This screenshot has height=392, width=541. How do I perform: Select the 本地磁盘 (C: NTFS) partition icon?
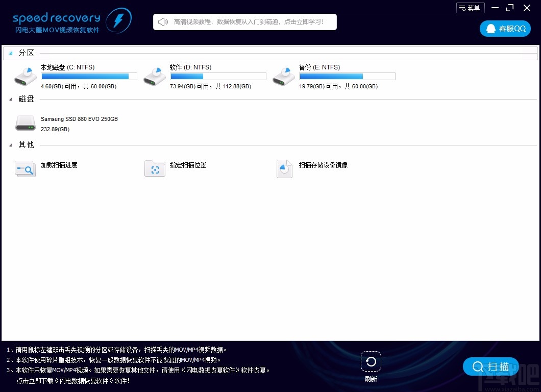[24, 75]
